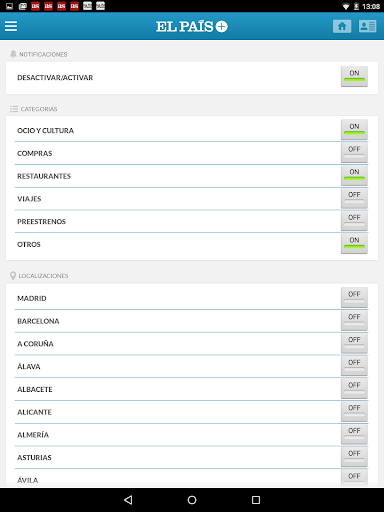
Task: Go to home via house icon
Action: point(342,26)
